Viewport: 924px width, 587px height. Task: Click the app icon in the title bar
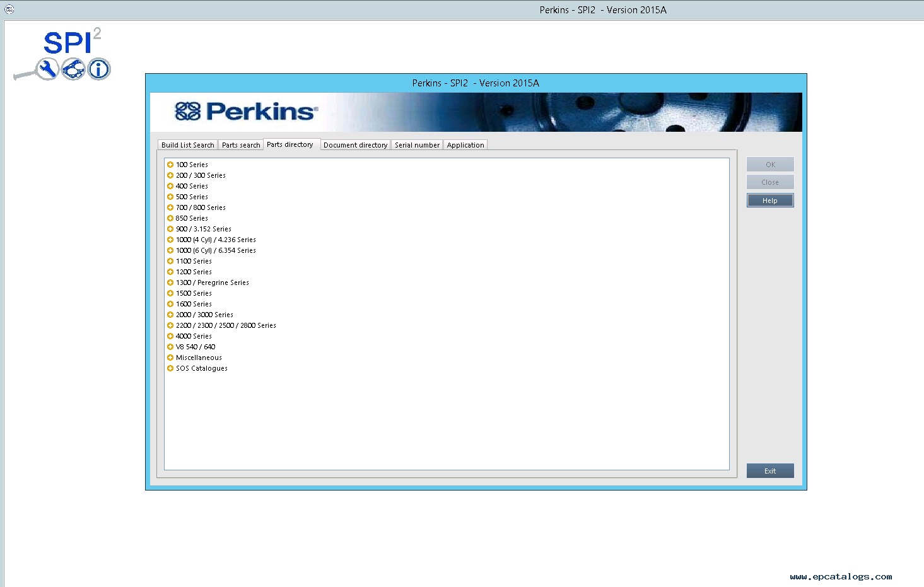[x=9, y=9]
